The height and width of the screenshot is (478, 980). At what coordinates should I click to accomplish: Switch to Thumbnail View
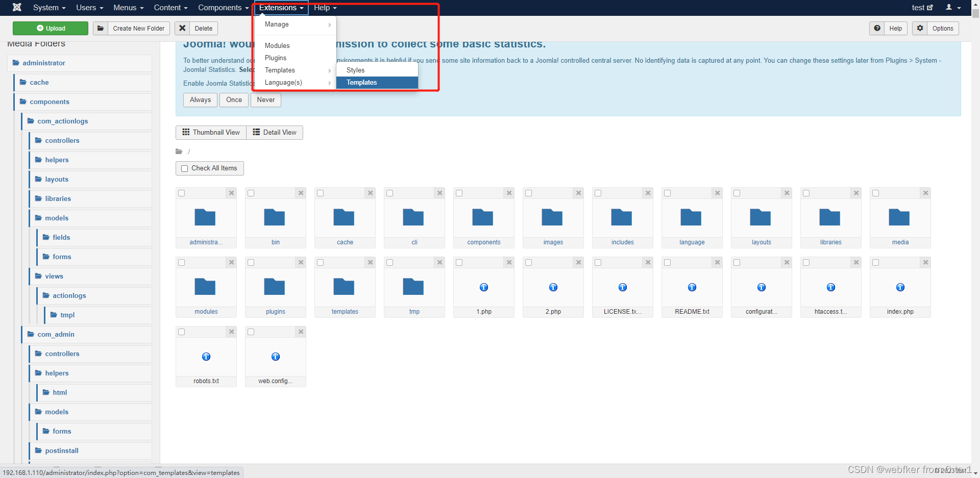211,133
